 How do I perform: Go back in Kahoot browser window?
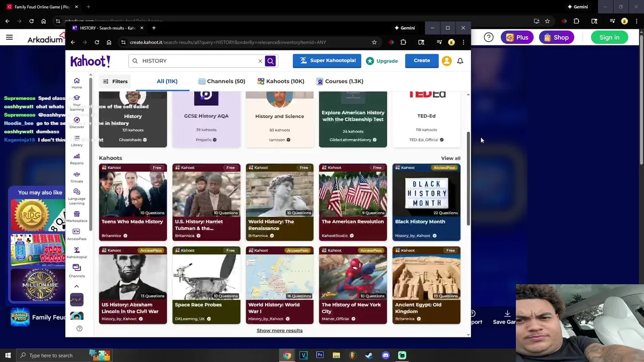[72, 42]
